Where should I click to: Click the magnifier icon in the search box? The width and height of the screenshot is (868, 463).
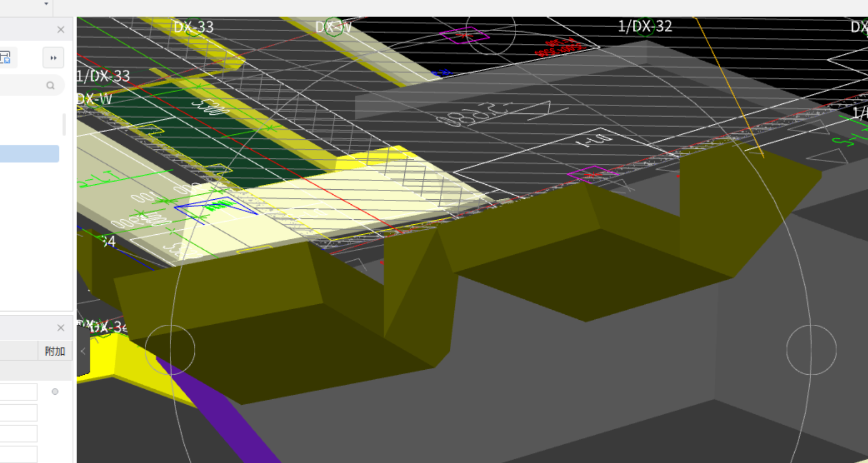51,85
